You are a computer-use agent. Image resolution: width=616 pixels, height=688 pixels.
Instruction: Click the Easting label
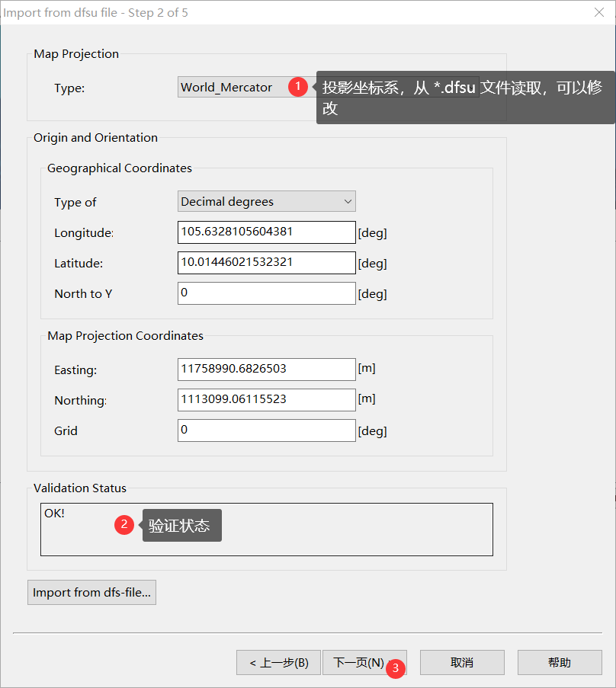click(x=75, y=370)
